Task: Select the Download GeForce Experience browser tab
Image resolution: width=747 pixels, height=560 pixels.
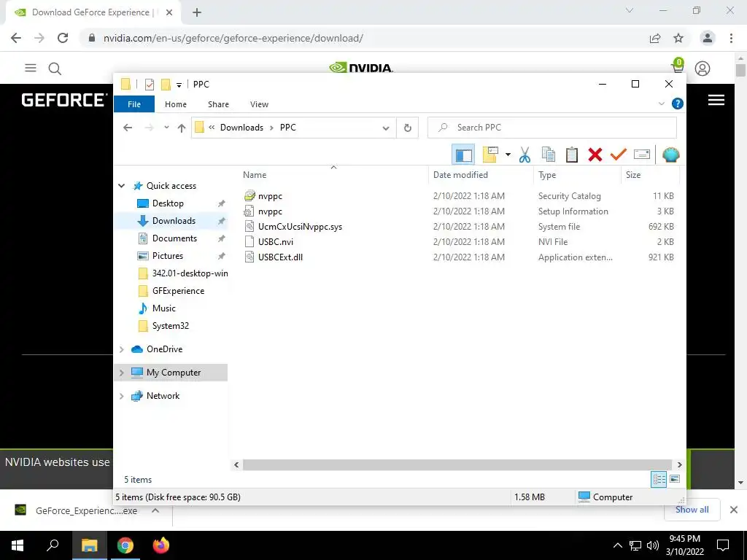Action: [x=93, y=12]
